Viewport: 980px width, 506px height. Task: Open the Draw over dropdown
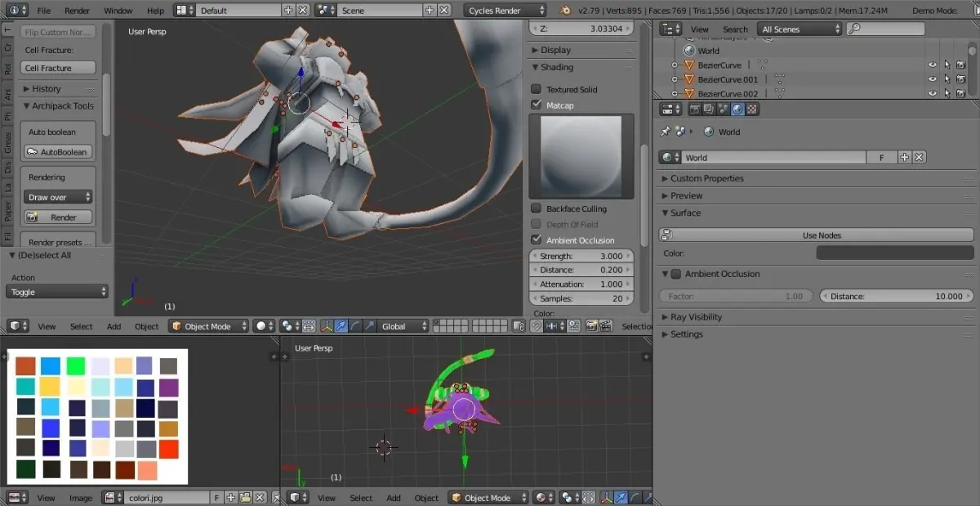pos(58,197)
